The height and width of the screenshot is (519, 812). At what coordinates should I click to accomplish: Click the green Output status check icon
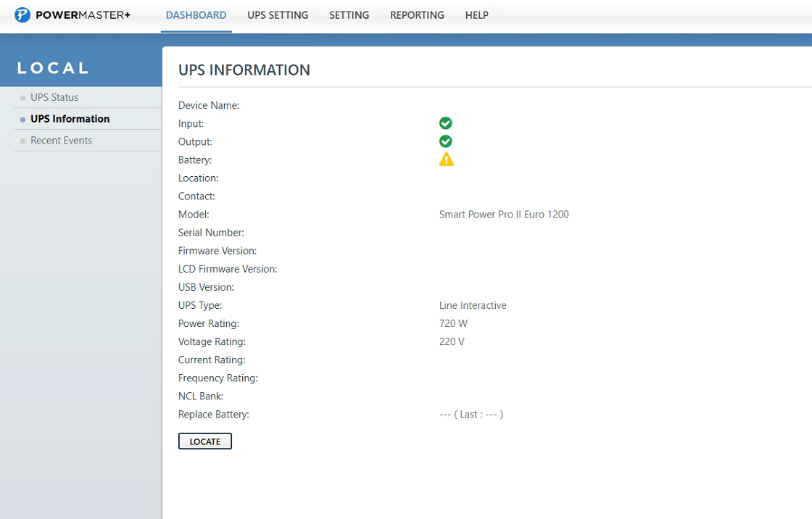pyautogui.click(x=445, y=141)
